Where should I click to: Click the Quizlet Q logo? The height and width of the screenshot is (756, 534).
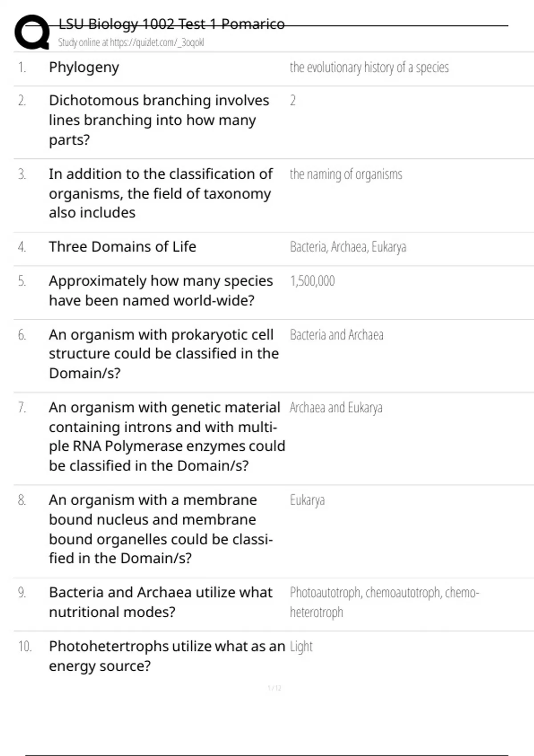pos(32,32)
